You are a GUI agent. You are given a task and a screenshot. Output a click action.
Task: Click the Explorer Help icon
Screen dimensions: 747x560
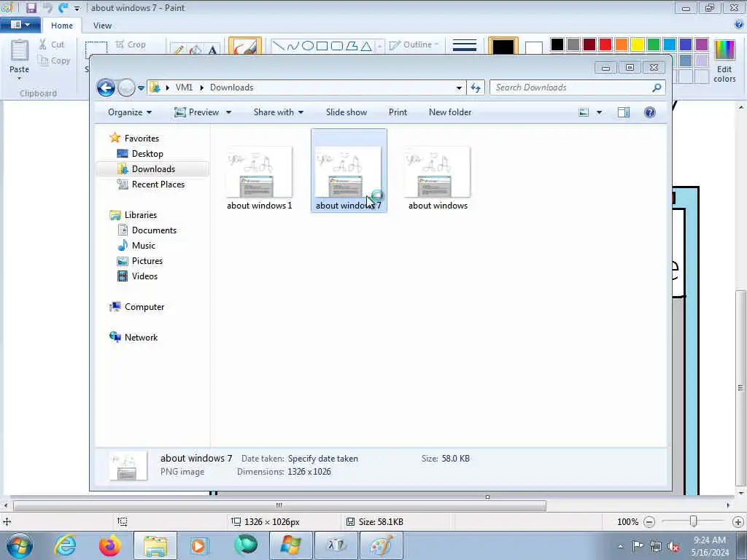pos(650,112)
